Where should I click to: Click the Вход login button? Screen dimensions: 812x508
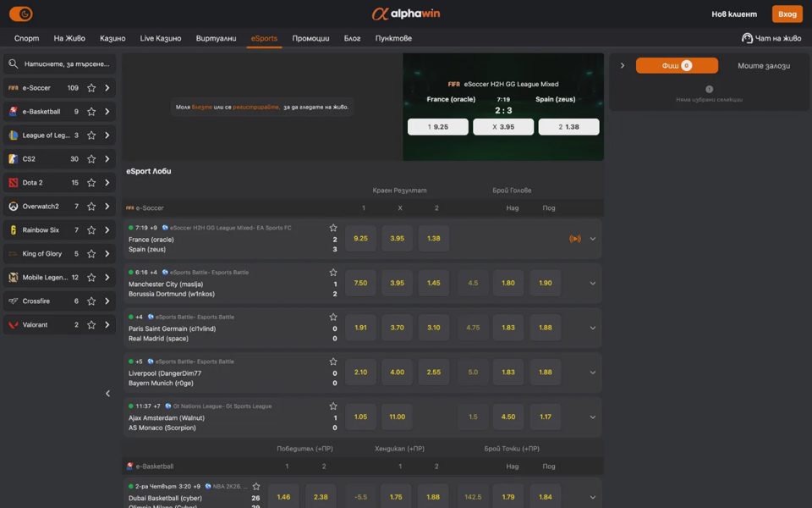(787, 14)
